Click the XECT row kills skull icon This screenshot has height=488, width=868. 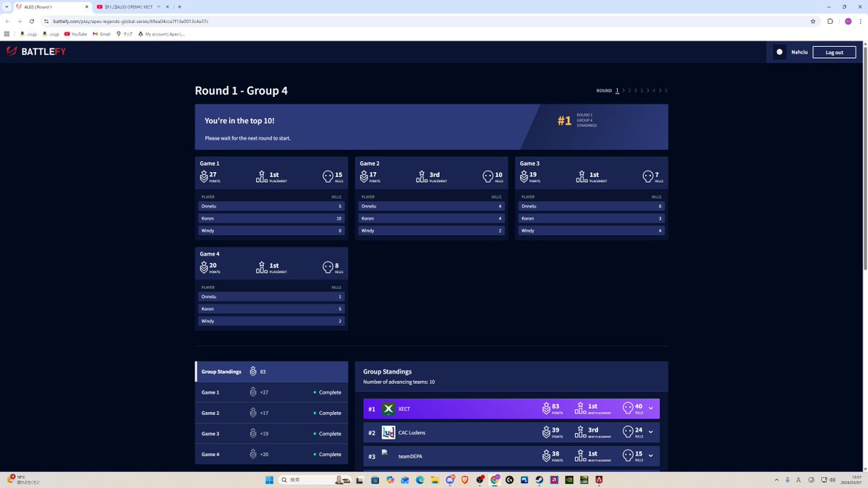coord(627,409)
